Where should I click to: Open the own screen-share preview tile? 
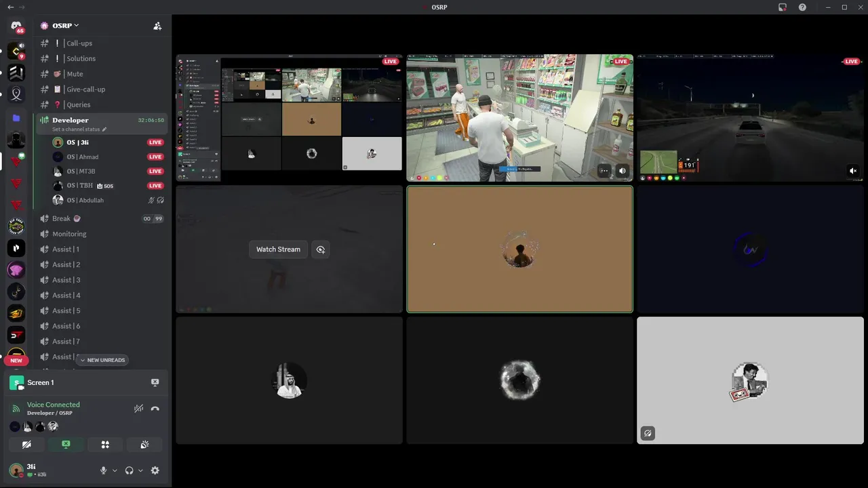[290, 118]
